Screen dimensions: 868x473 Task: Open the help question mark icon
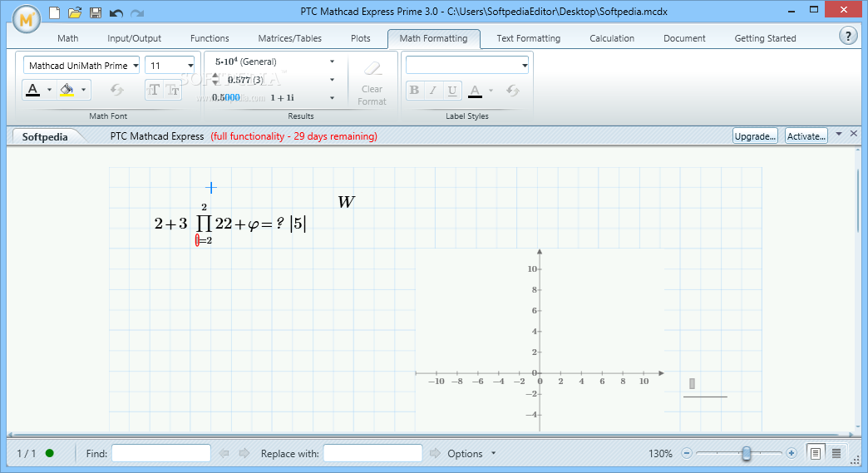[x=848, y=36]
